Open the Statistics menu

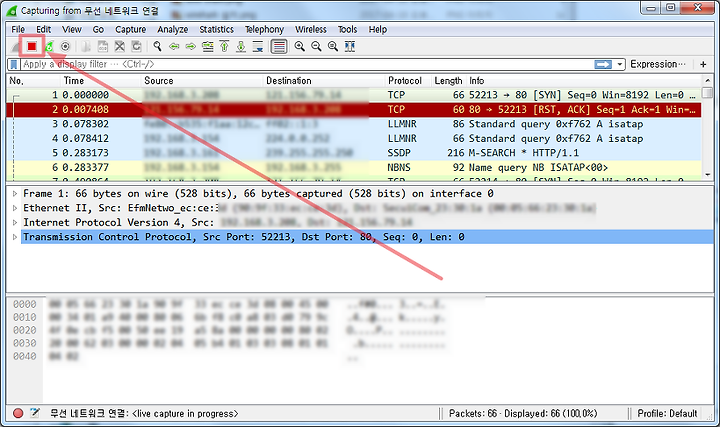[216, 29]
